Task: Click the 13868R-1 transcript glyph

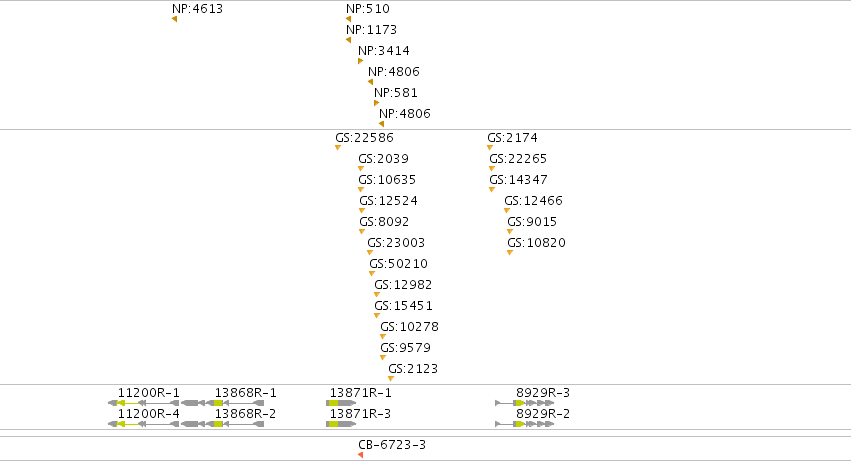Action: (223, 403)
